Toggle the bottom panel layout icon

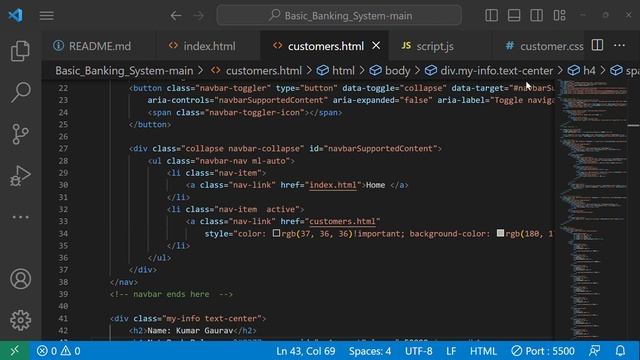pyautogui.click(x=514, y=16)
